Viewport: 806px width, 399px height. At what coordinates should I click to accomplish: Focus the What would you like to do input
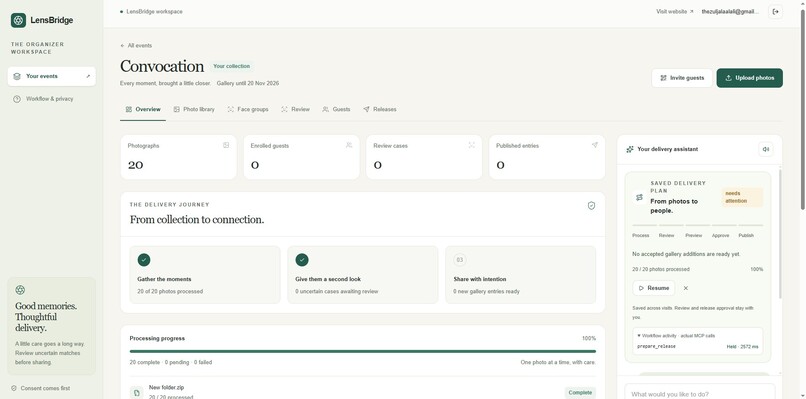tap(700, 394)
